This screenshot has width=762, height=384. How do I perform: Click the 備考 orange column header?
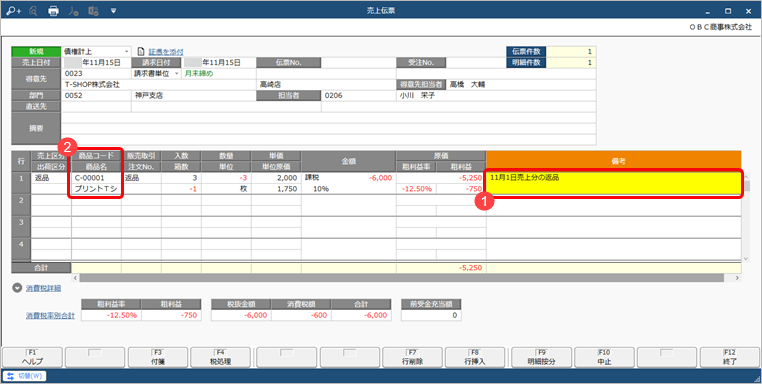point(614,161)
